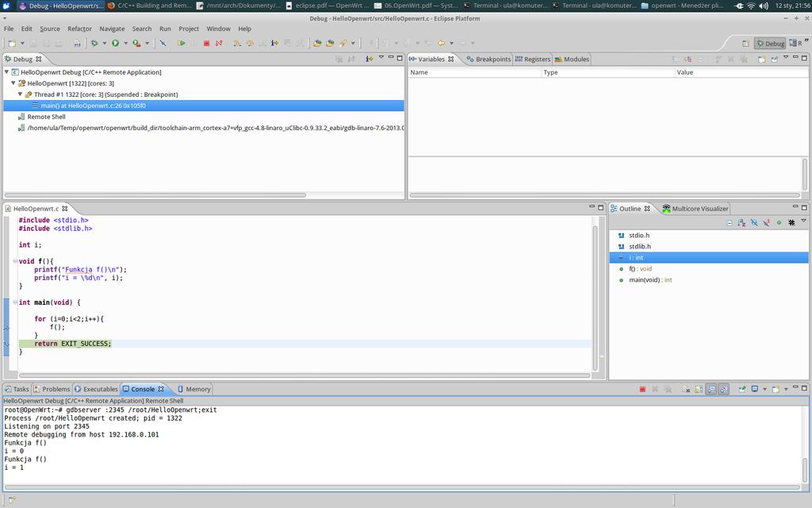The image size is (812, 508).
Task: Close the HelloOpenwrt.c editor tab
Action: coord(65,209)
